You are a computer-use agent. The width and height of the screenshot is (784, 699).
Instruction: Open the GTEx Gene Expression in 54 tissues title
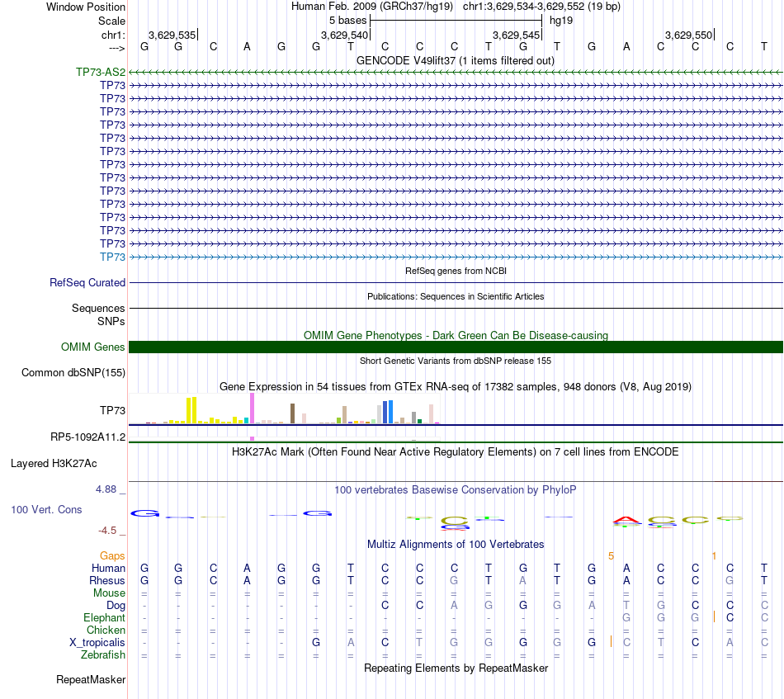tap(456, 386)
